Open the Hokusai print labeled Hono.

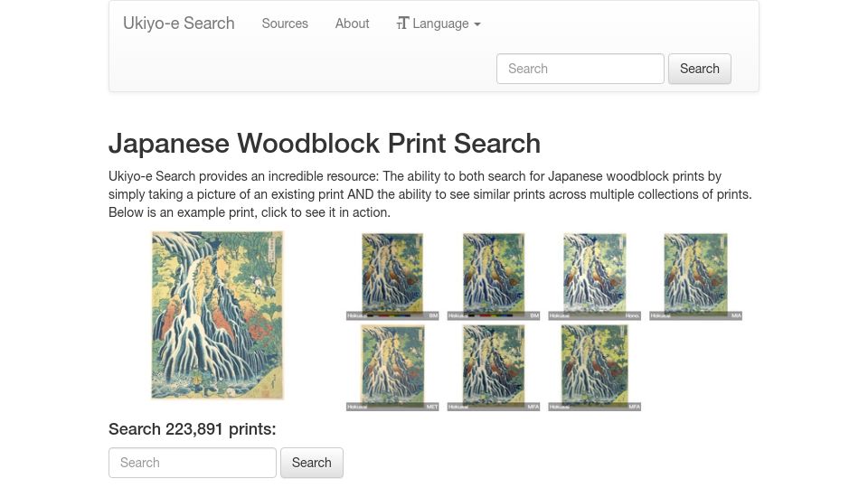[595, 277]
